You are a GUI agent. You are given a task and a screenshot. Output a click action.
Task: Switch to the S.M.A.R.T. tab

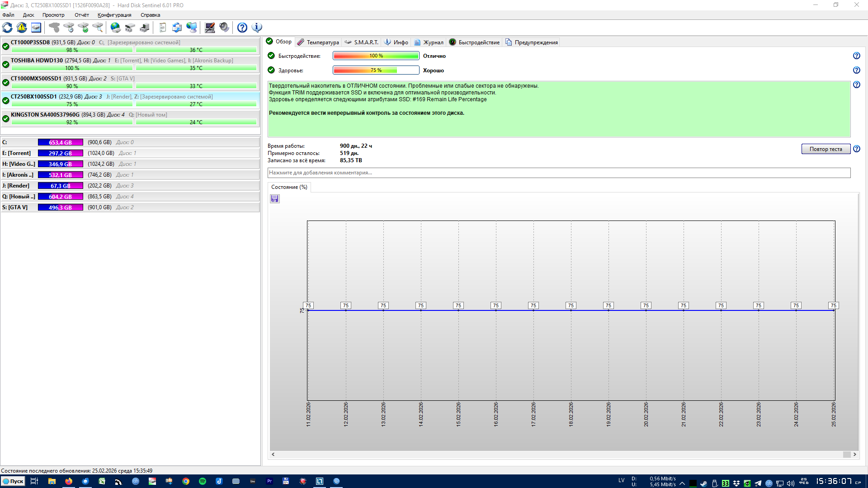[x=362, y=42]
